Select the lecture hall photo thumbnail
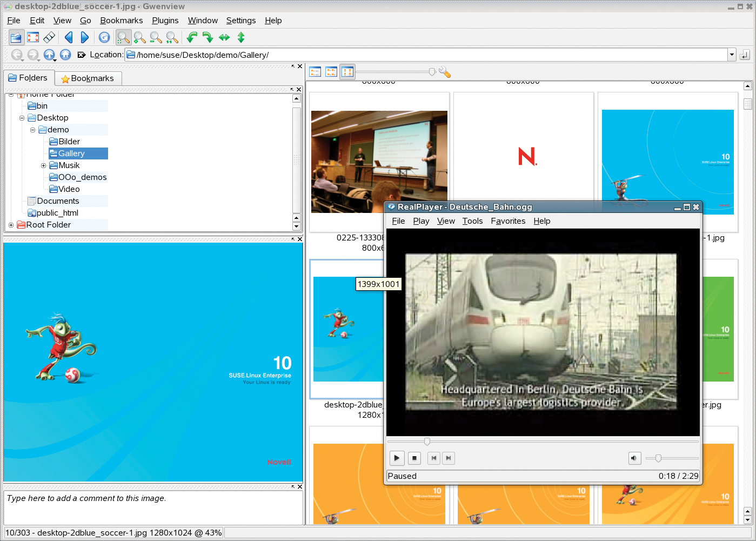 379,162
